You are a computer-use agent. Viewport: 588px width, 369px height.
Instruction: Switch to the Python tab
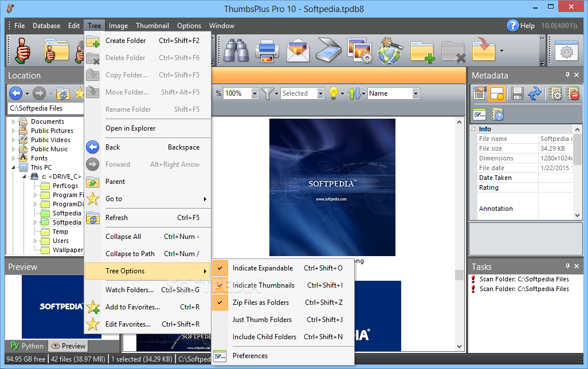(27, 346)
